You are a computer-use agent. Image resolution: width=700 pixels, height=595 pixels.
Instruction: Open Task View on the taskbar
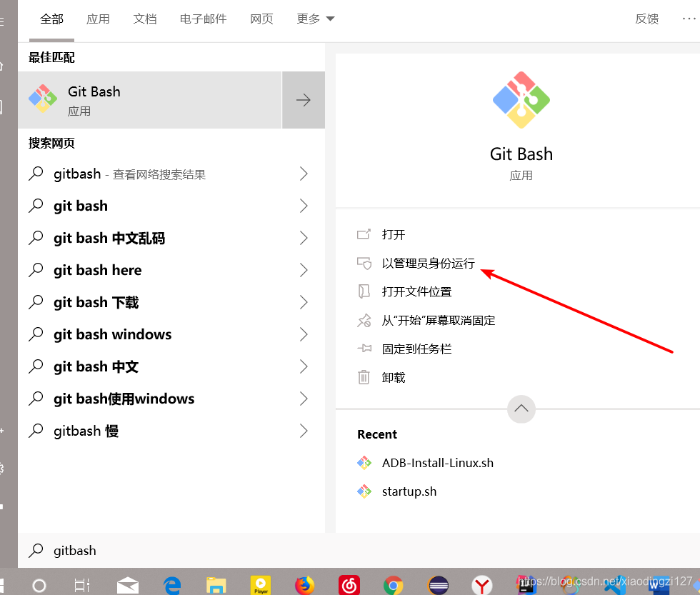[x=82, y=585]
